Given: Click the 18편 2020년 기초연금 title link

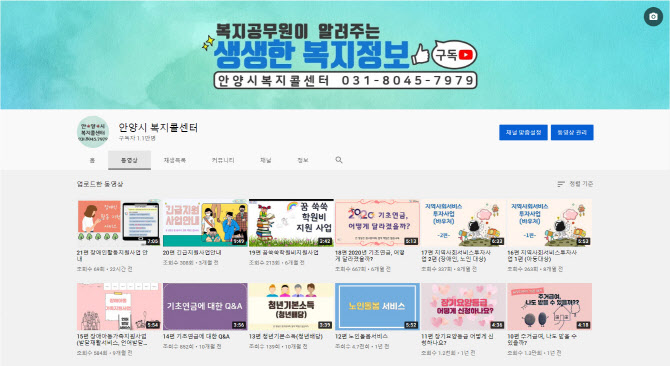Looking at the screenshot, I should (x=370, y=255).
